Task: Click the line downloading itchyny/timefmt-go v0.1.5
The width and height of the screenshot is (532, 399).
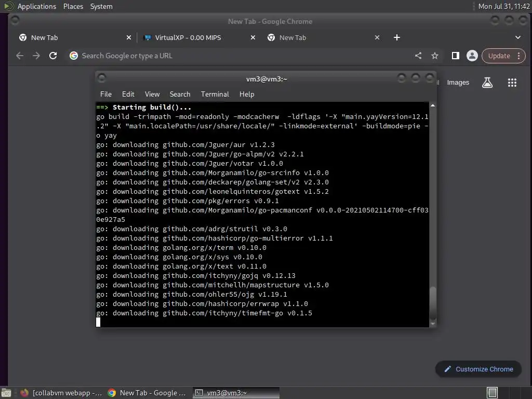Action: (x=204, y=313)
